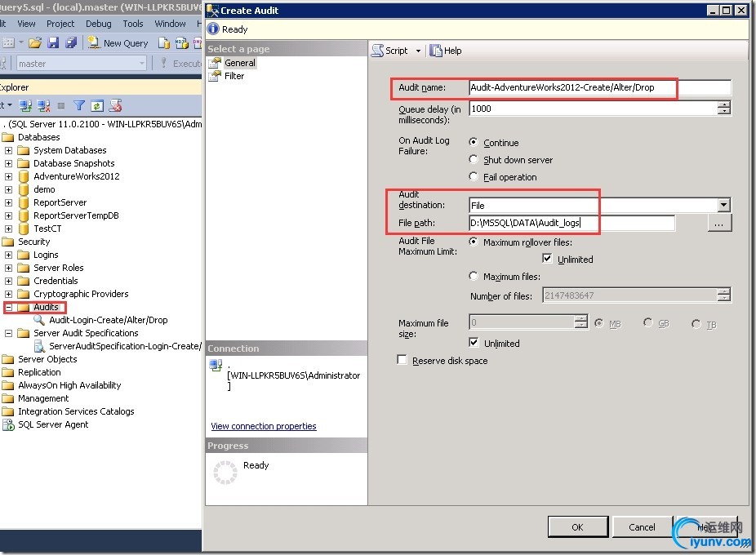Click the script-with-red-X icon in Object Explorer toolbar
Viewport: 756px width, 555px height.
pos(115,105)
